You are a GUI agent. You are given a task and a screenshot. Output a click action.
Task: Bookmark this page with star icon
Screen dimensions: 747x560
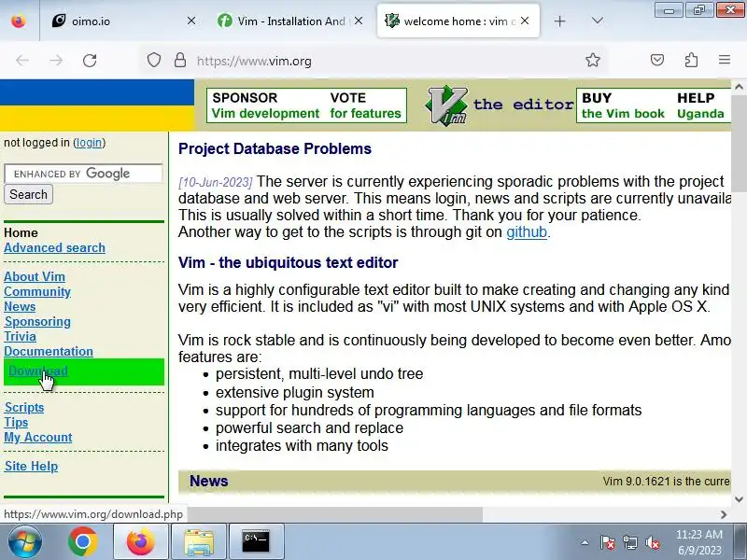pyautogui.click(x=593, y=61)
